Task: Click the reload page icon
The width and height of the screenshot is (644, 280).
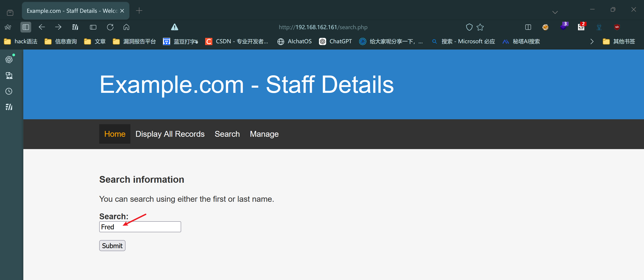Action: 110,27
